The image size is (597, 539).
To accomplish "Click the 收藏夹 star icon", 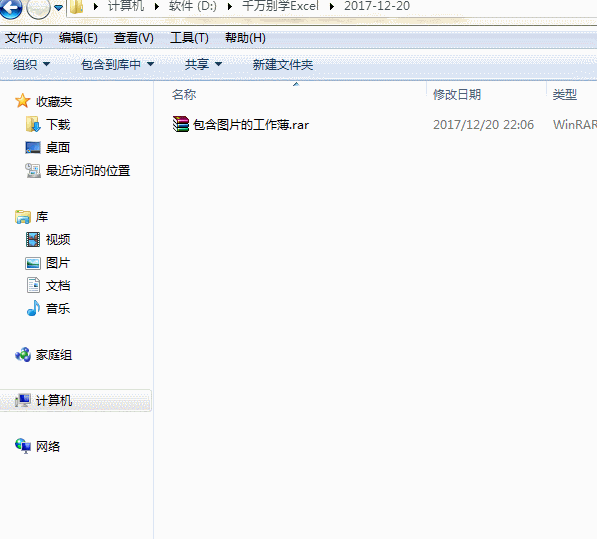I will pos(22,101).
